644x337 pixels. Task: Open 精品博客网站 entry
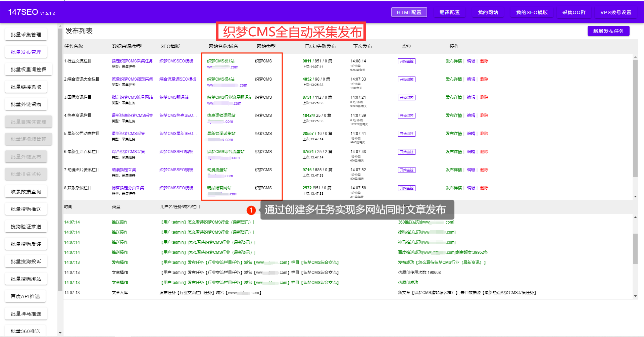[219, 188]
